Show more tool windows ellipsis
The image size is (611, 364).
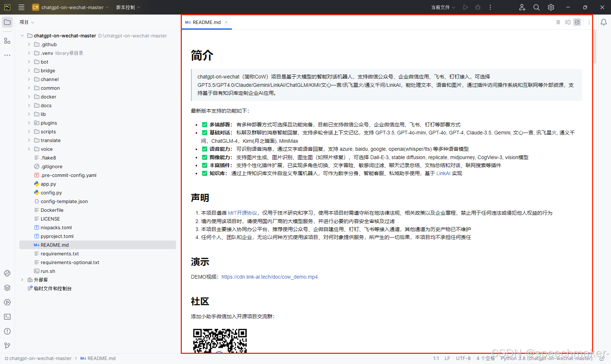click(x=7, y=55)
